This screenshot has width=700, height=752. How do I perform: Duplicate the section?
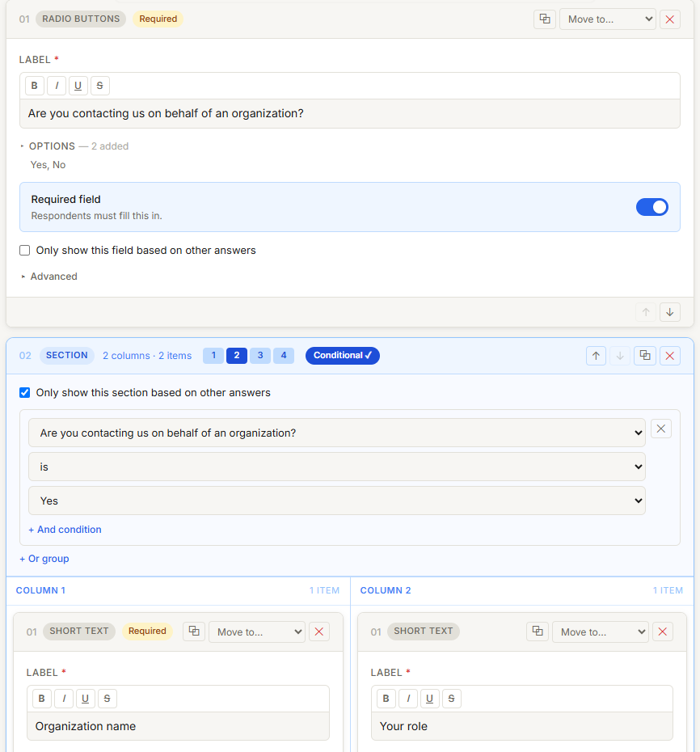(645, 356)
